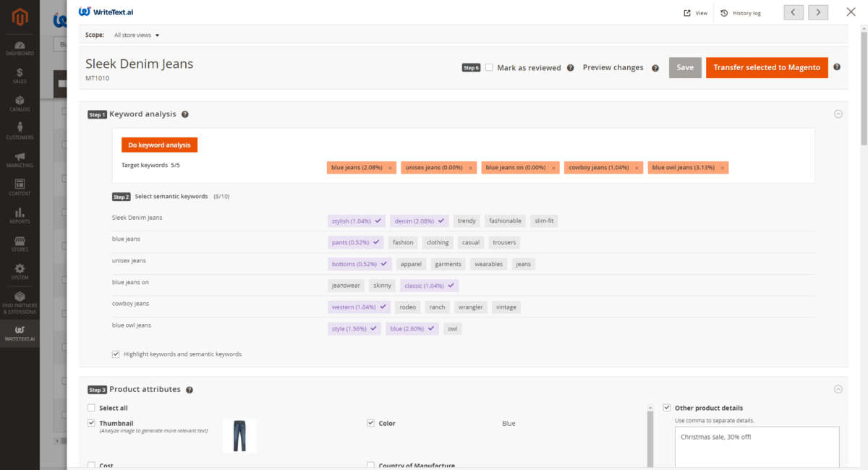Go to next product arrow
The width and height of the screenshot is (868, 470).
[x=818, y=12]
